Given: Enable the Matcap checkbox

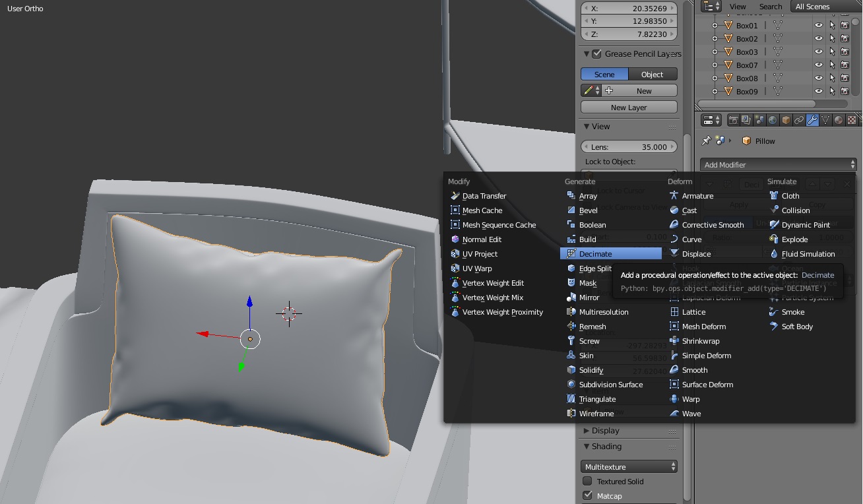Looking at the screenshot, I should click(x=588, y=495).
